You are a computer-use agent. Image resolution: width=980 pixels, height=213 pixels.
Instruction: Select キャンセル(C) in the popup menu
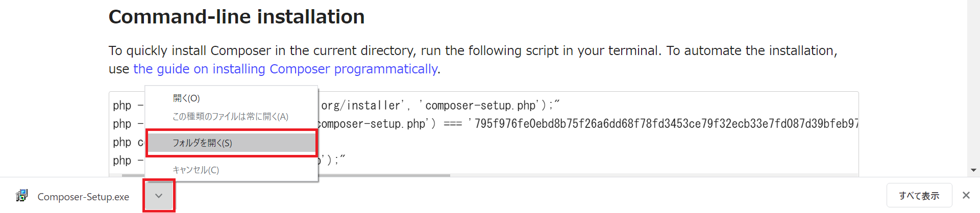click(195, 170)
